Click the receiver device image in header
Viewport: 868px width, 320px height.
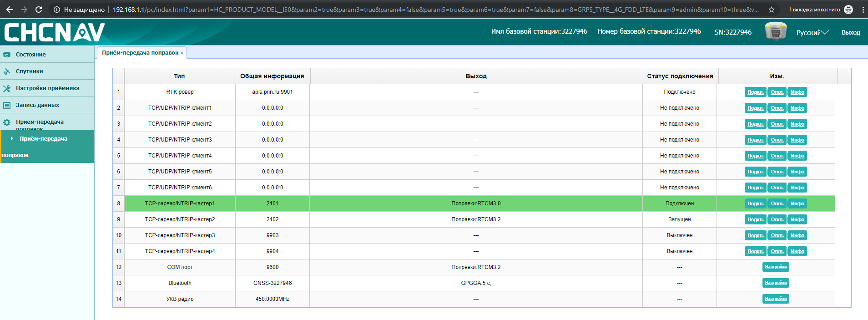[x=776, y=31]
